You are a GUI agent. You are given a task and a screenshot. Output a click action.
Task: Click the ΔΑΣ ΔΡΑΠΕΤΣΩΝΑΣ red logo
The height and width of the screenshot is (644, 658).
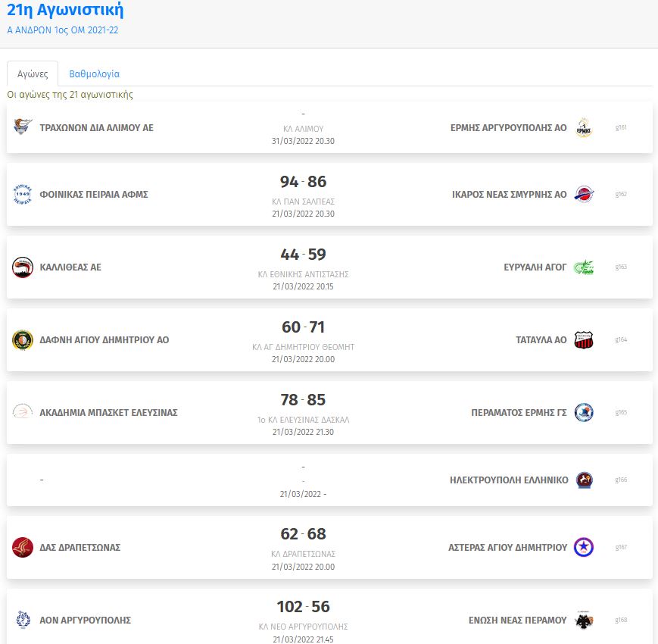(x=23, y=548)
